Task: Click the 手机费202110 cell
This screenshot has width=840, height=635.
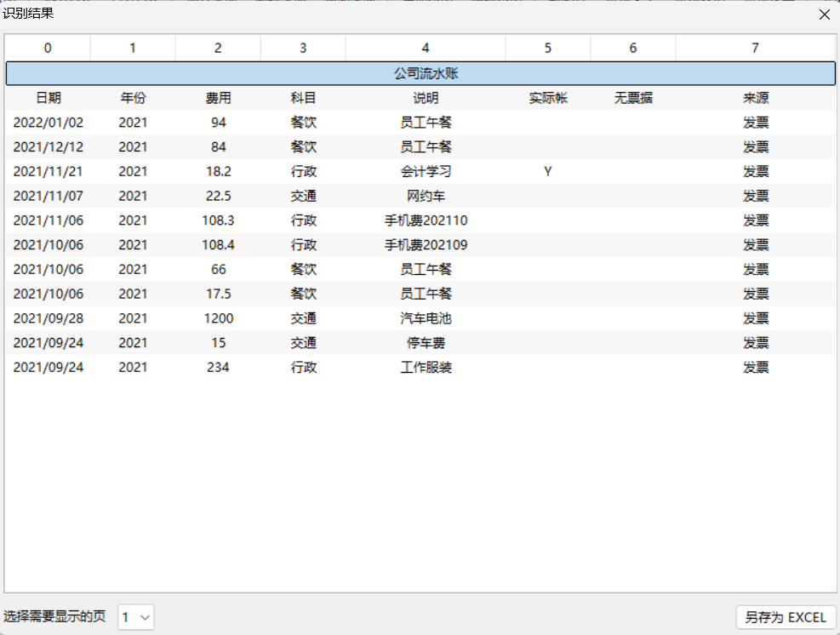Action: pos(426,220)
